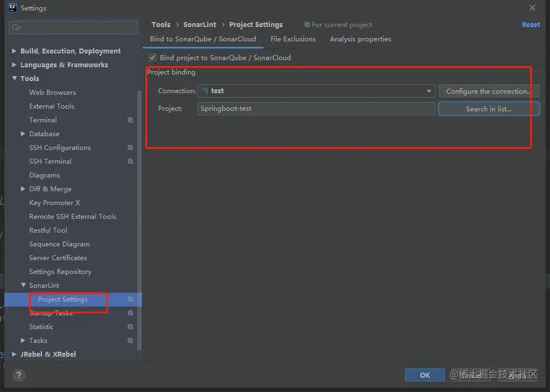
Task: Select the Tools category label
Action: (x=30, y=78)
